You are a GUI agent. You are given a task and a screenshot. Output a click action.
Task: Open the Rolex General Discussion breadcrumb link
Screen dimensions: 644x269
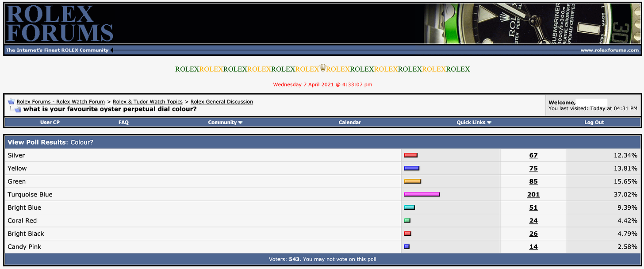[222, 102]
